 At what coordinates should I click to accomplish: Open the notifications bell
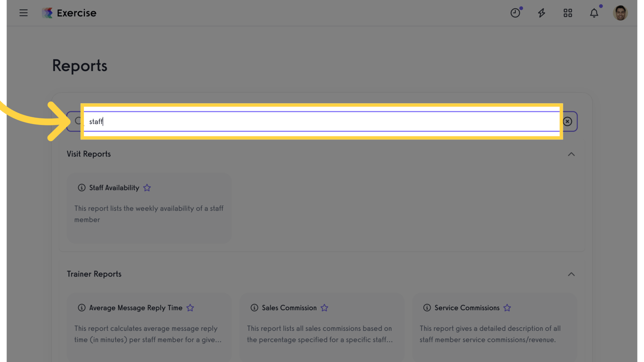pyautogui.click(x=594, y=13)
